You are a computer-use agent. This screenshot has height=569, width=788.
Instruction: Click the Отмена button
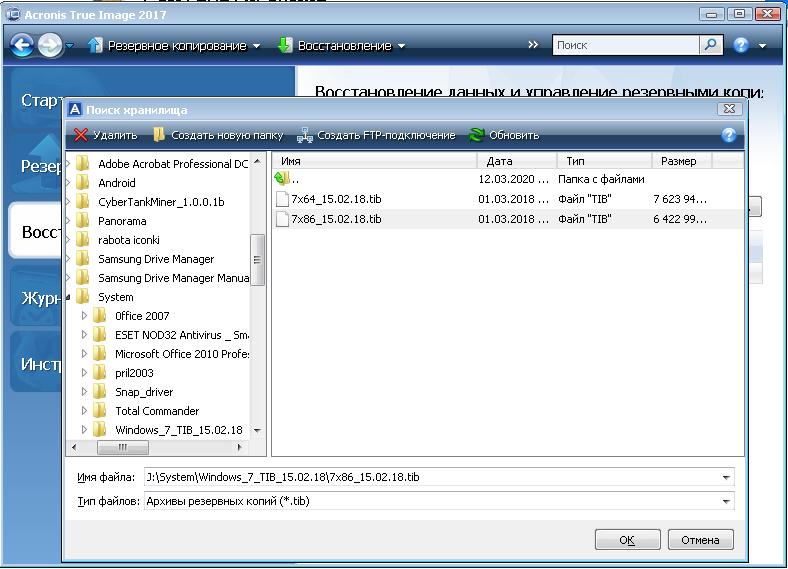tap(700, 540)
